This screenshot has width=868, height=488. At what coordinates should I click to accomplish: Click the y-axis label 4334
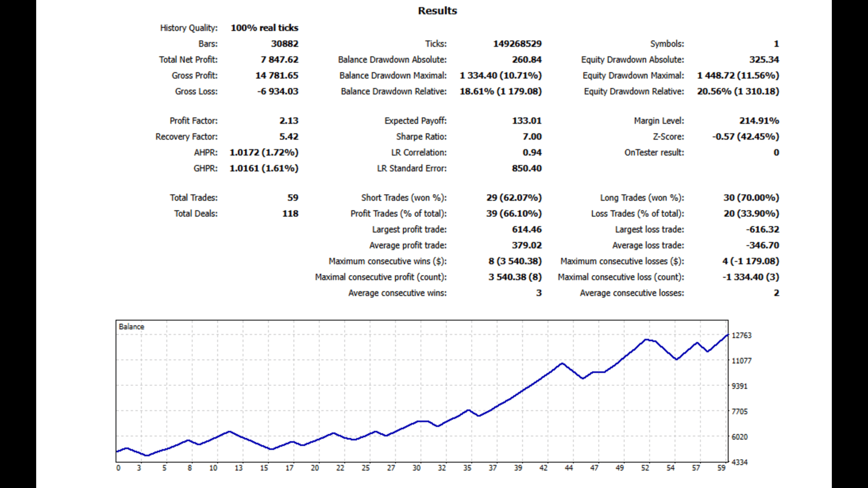click(x=740, y=462)
